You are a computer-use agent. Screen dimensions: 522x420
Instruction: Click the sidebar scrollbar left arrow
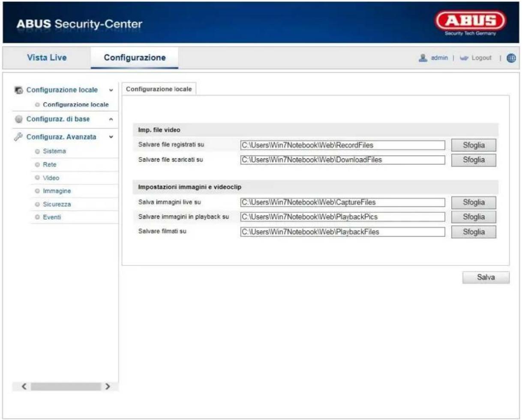pos(24,387)
